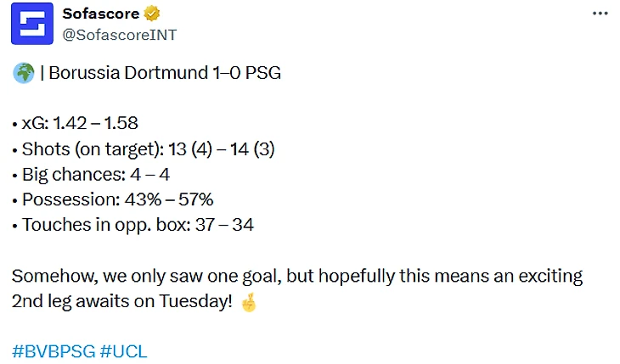This screenshot has height=364, width=620.
Task: Open the #BVBPSG hashtag
Action: coord(54,350)
